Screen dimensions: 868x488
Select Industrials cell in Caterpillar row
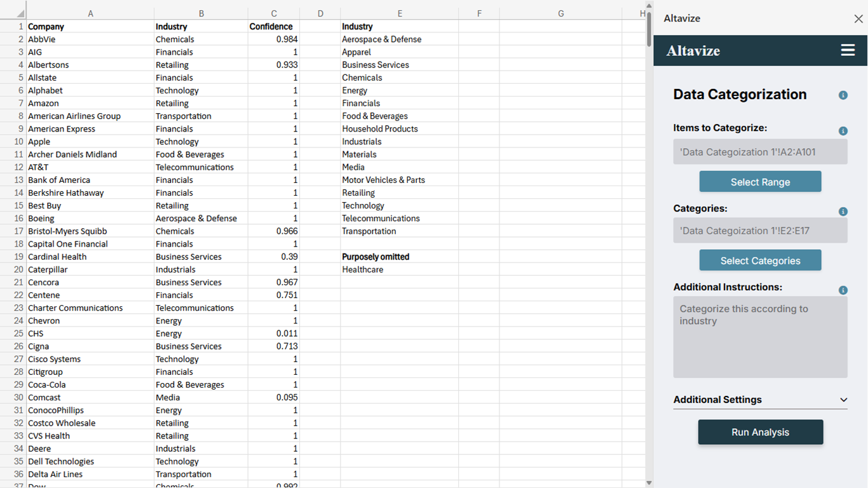[201, 269]
